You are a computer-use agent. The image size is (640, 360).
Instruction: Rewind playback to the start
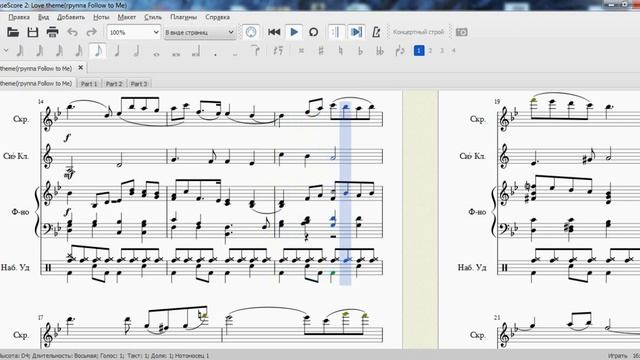[x=274, y=32]
